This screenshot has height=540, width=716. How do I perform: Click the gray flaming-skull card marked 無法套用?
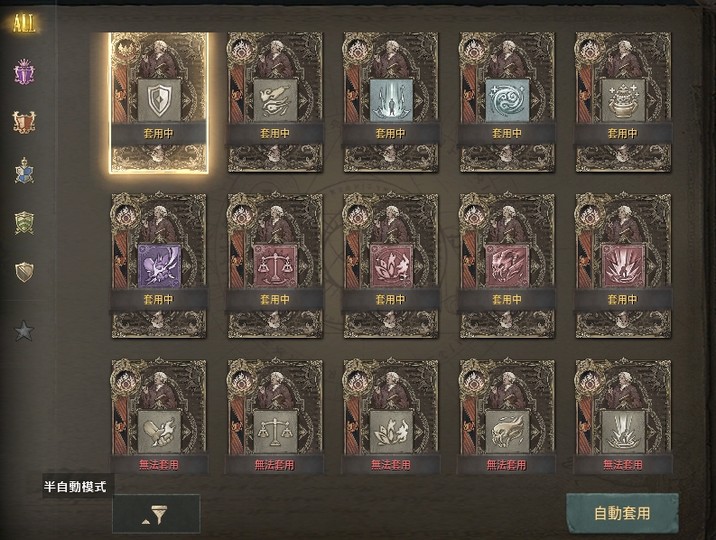(507, 416)
